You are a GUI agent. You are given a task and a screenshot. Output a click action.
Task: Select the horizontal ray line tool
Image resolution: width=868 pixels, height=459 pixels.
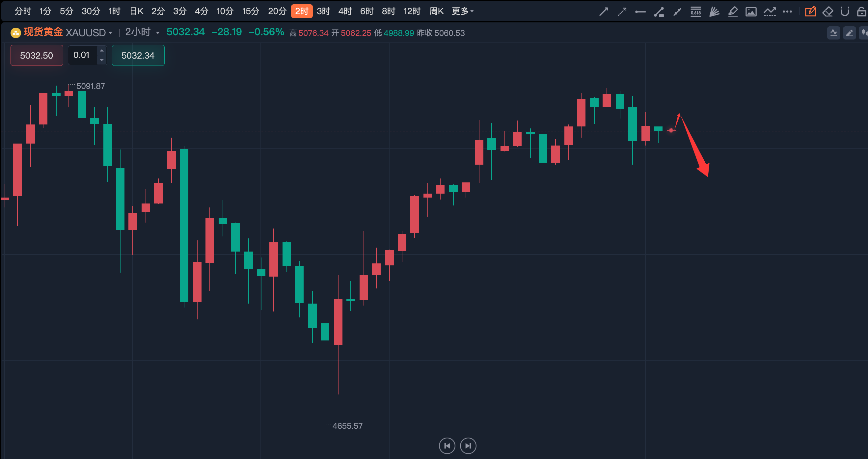tap(640, 12)
